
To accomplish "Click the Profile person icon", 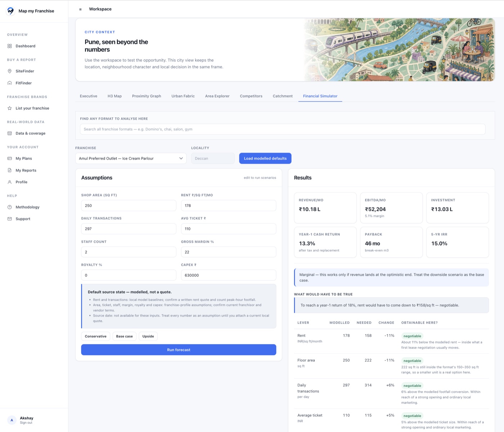I will coord(10,182).
